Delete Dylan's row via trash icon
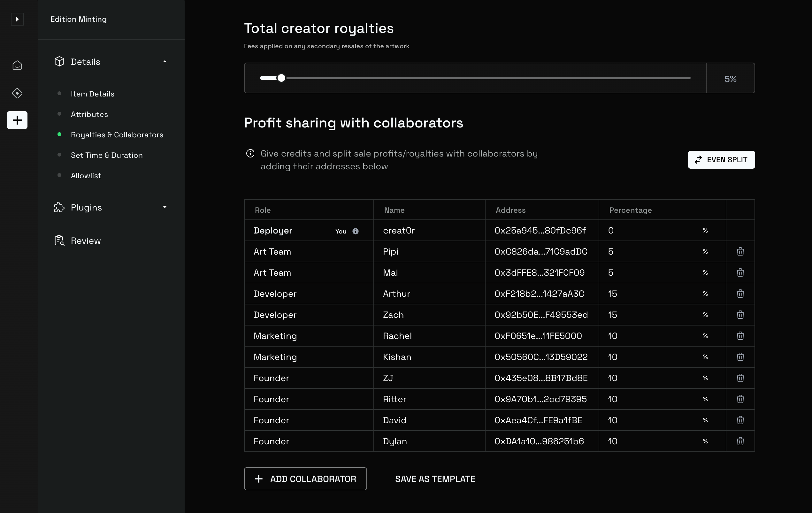The image size is (812, 513). coord(740,441)
